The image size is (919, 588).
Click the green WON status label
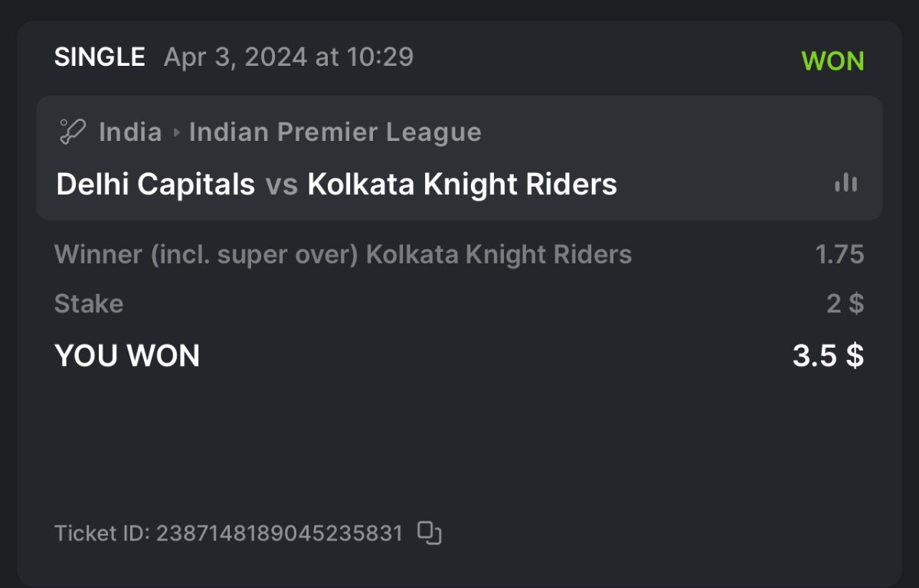tap(832, 61)
